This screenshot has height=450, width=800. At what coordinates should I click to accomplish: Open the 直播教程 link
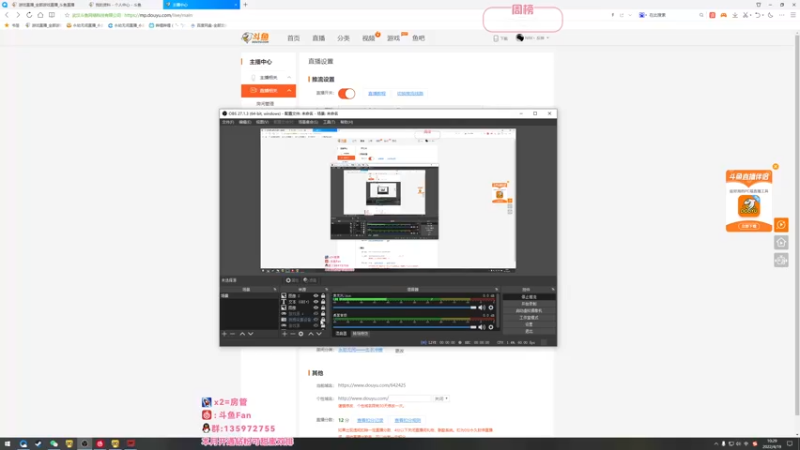tap(377, 94)
